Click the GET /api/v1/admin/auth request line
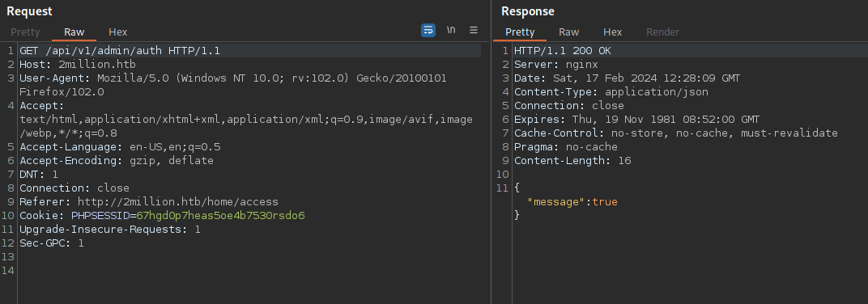Viewport: 868px width, 304px height. (120, 51)
